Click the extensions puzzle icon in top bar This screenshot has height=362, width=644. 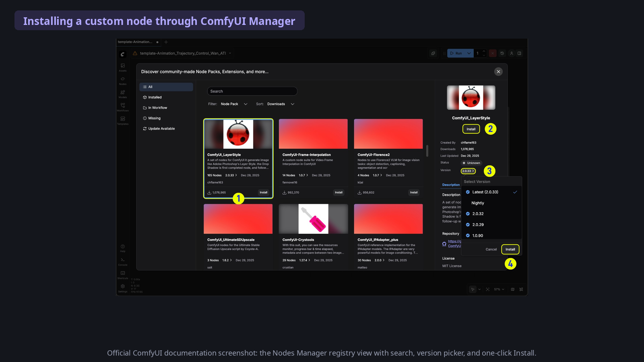tap(433, 53)
